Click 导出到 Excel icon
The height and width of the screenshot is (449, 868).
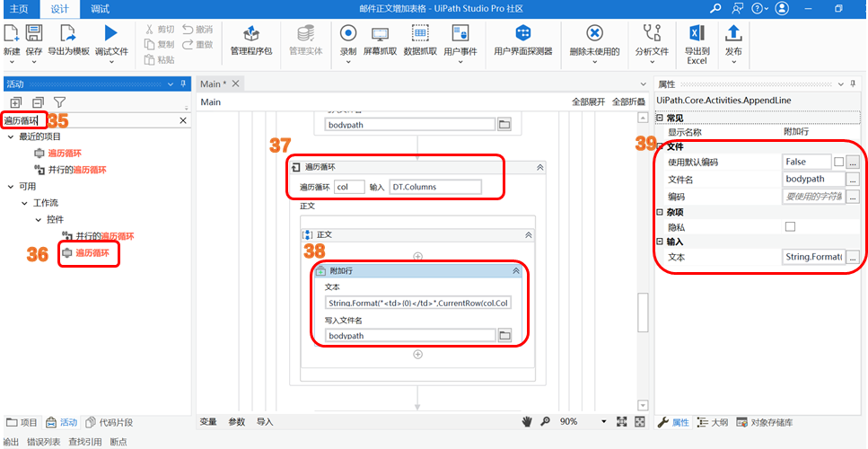point(697,34)
